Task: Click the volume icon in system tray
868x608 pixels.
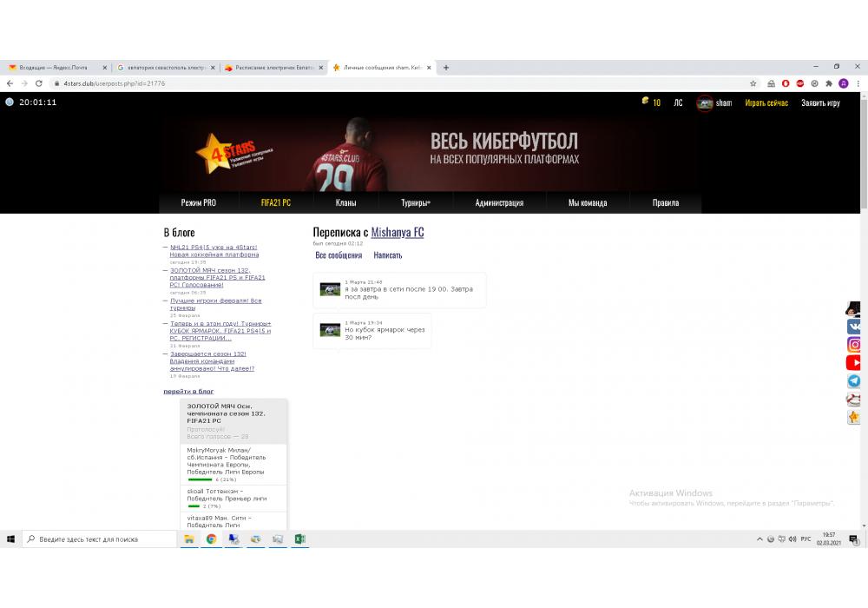Action: [x=792, y=539]
